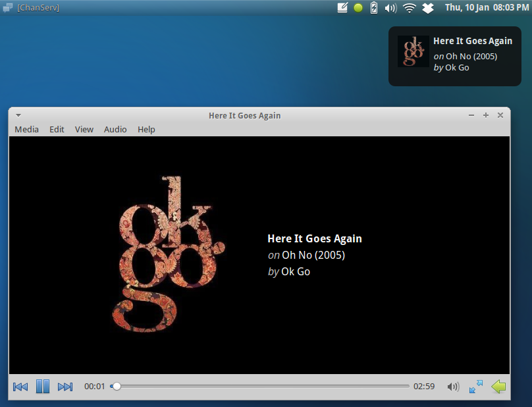
Task: Check battery status via the panel icon
Action: coord(373,7)
